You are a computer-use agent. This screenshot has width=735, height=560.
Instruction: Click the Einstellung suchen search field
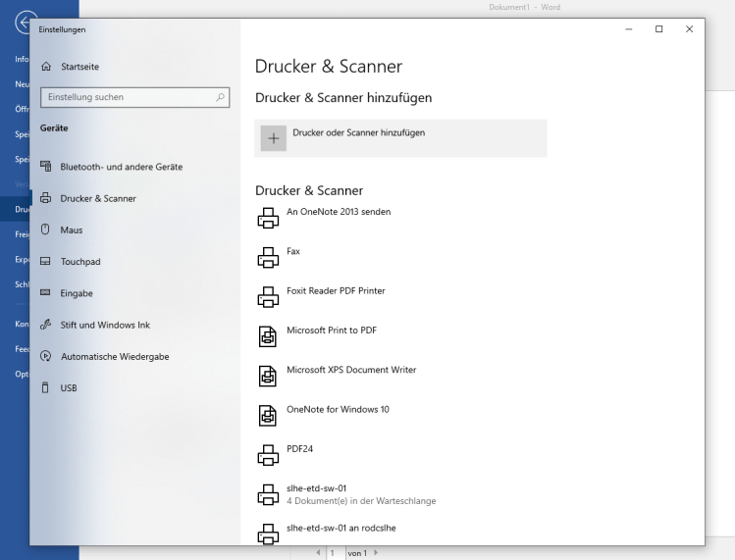126,97
